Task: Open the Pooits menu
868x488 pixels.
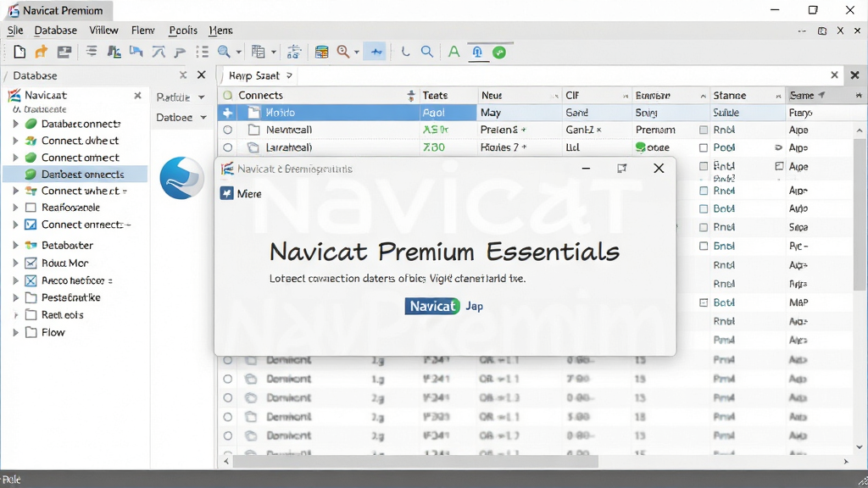Action: (x=183, y=30)
